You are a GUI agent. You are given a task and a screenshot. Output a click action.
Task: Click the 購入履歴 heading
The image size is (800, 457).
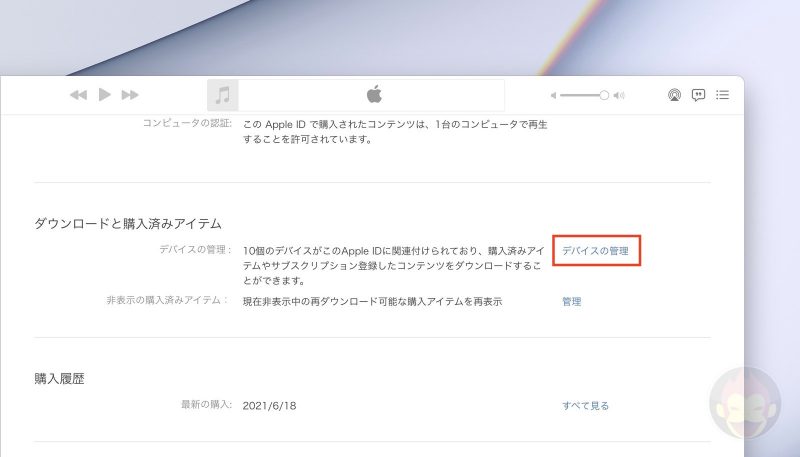[x=59, y=378]
